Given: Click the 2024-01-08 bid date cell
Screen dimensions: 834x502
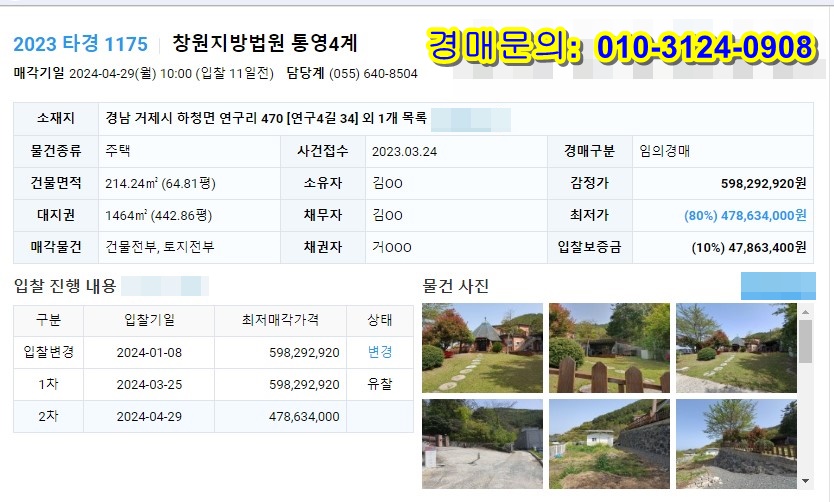Looking at the screenshot, I should [149, 353].
